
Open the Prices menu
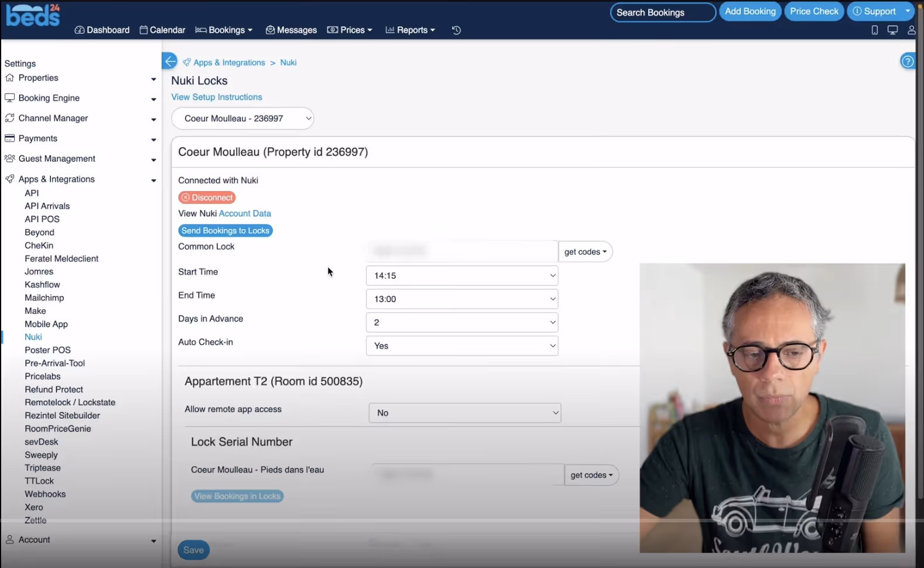coord(350,30)
